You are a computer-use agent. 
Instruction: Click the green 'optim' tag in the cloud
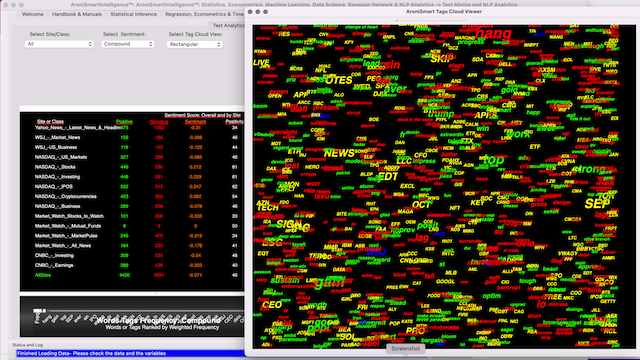[x=491, y=296]
